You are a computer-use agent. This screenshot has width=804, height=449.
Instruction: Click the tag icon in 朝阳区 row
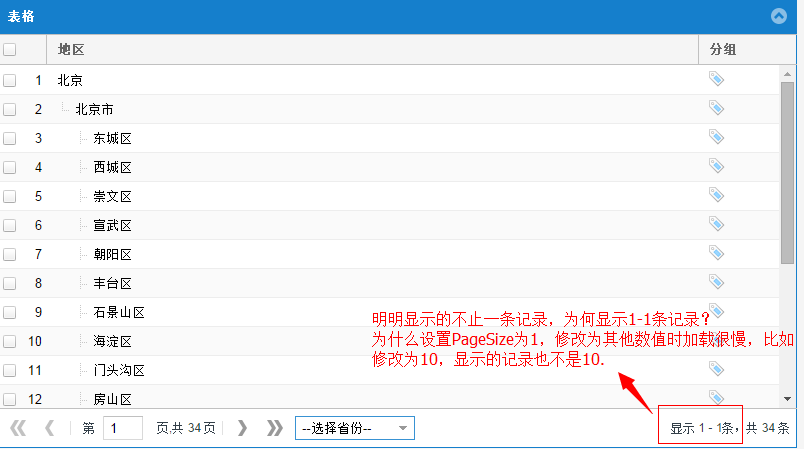click(716, 253)
